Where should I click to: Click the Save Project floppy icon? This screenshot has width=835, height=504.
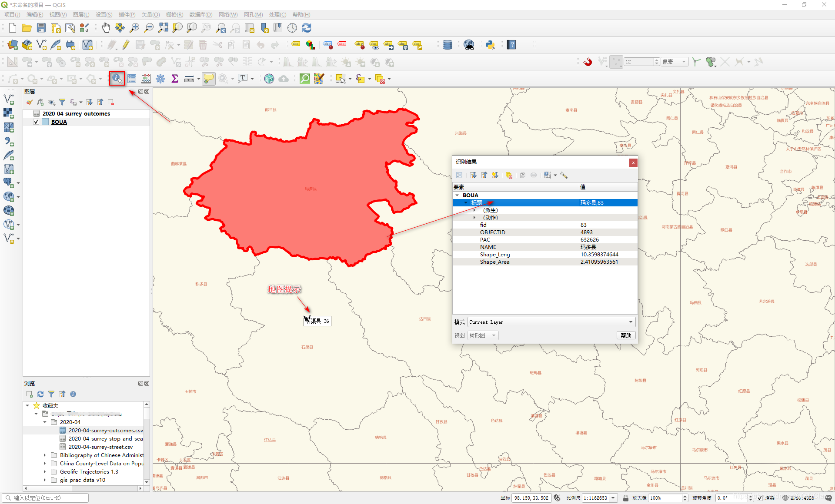point(41,28)
